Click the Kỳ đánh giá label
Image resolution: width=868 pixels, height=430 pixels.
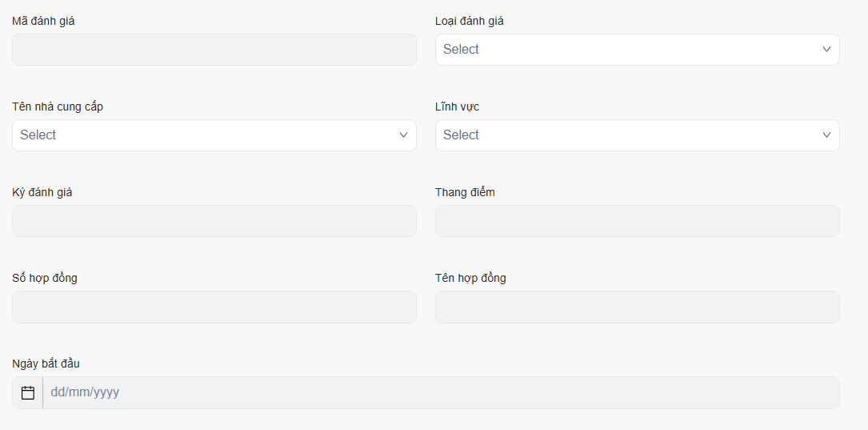pos(42,192)
